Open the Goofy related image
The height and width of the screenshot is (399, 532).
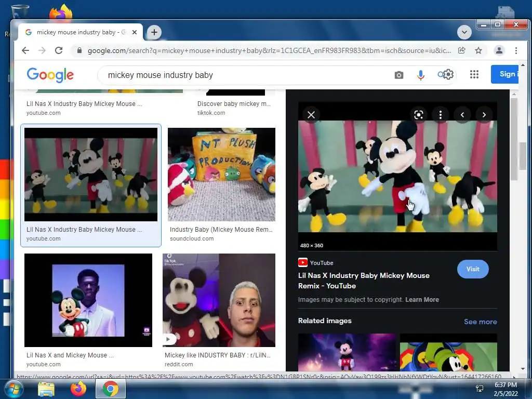(x=448, y=352)
